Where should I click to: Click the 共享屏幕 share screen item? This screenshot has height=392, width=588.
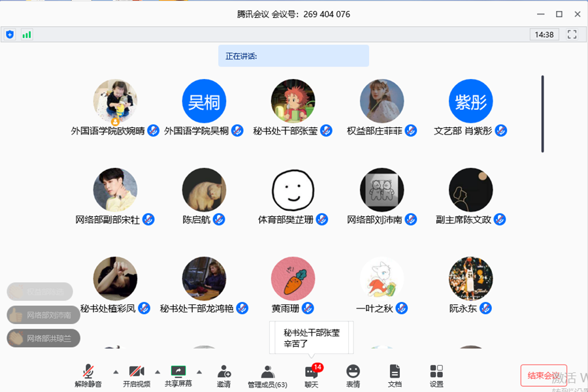point(178,376)
